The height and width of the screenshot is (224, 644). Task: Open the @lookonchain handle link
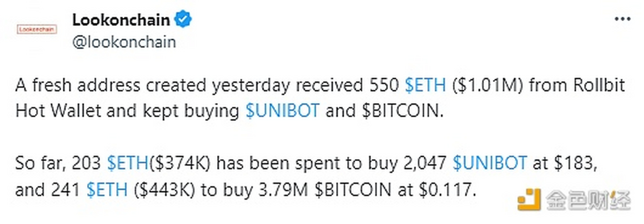click(x=124, y=42)
